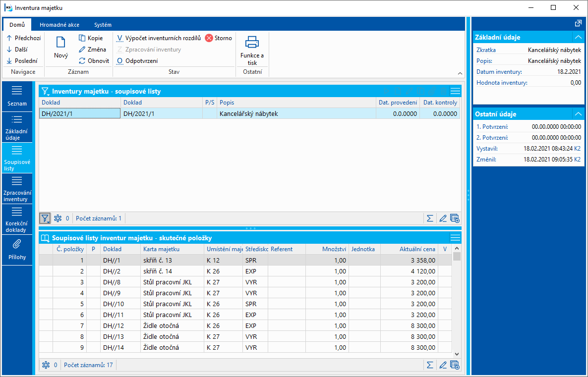The width and height of the screenshot is (588, 377).
Task: Click the Nový new record icon
Action: pos(61,43)
